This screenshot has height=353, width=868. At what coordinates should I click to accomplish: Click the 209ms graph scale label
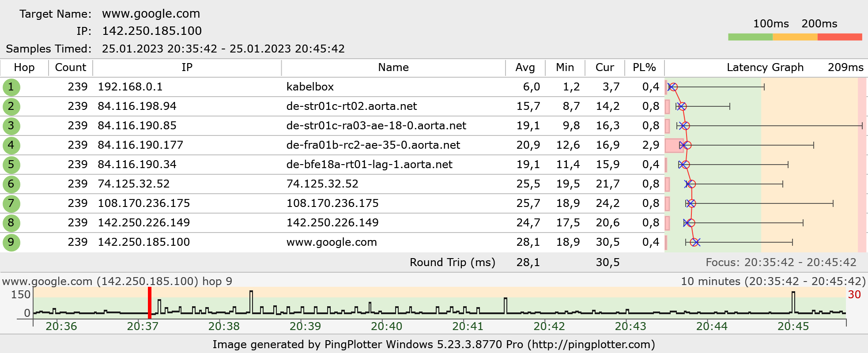(845, 68)
